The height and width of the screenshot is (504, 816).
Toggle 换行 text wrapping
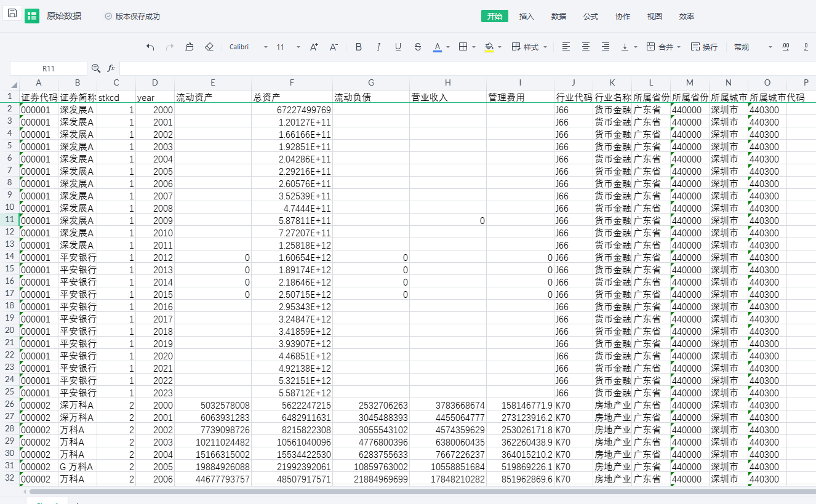704,47
